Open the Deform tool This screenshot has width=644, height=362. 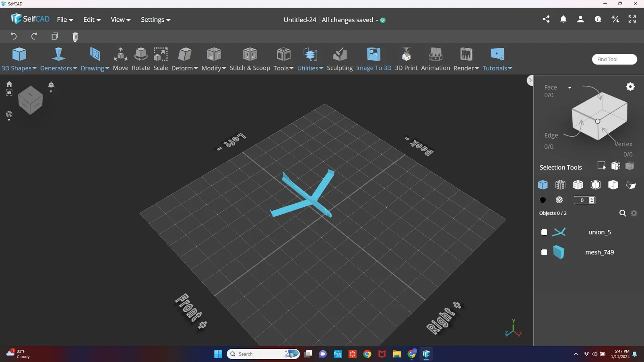click(185, 54)
